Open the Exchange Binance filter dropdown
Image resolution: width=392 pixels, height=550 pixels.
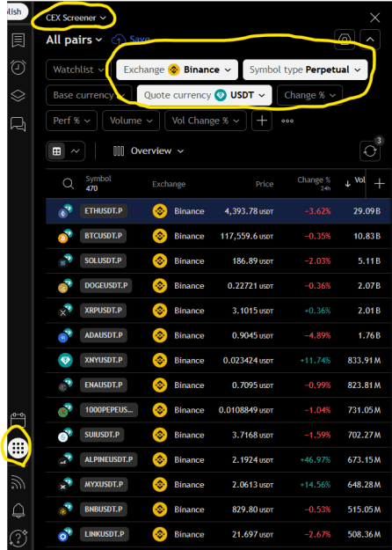[x=177, y=70]
